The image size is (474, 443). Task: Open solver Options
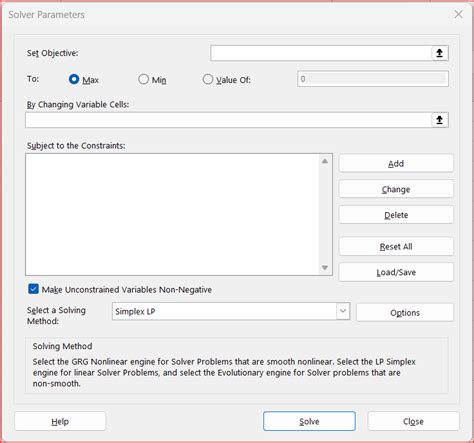click(405, 312)
